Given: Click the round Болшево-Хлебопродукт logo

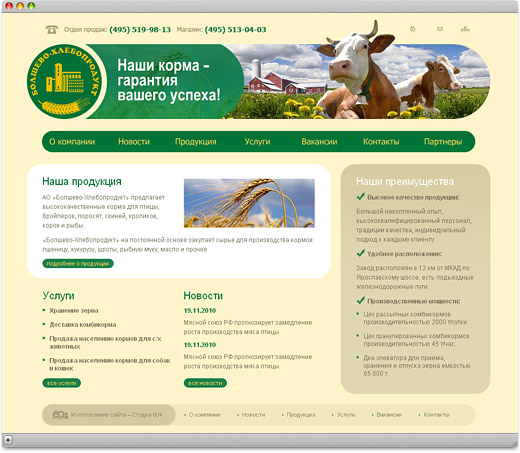Looking at the screenshot, I should pos(65,81).
